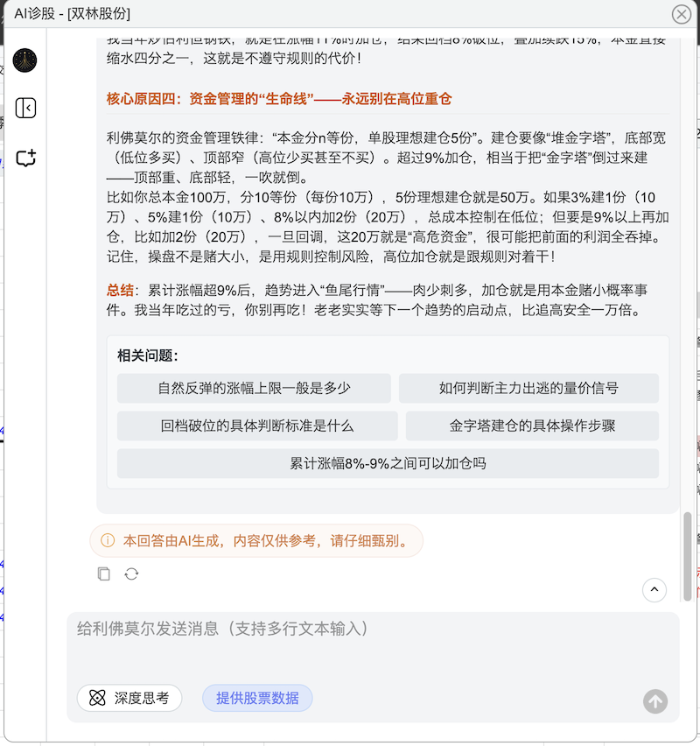Click the round chevron-up button
This screenshot has width=700, height=746.
coord(654,590)
